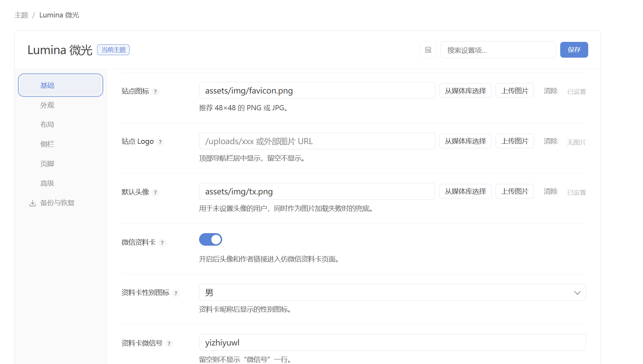
Task: Clear the 默认头像 value
Action: coord(550,191)
